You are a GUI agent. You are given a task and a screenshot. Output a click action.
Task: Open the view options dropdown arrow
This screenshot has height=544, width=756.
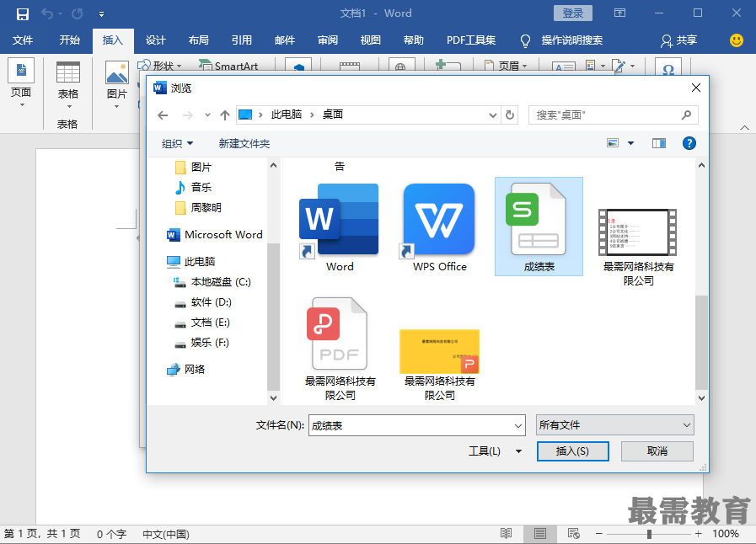point(630,143)
